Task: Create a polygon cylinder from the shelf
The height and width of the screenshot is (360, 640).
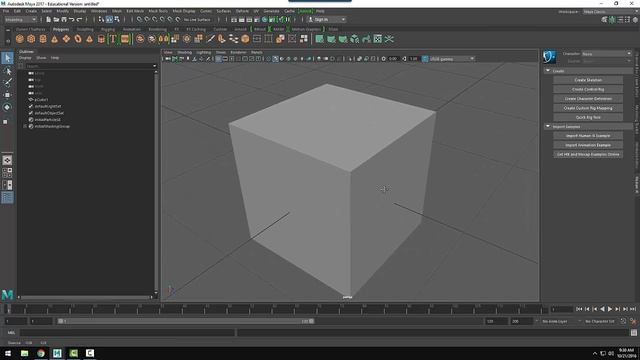Action: [x=43, y=39]
